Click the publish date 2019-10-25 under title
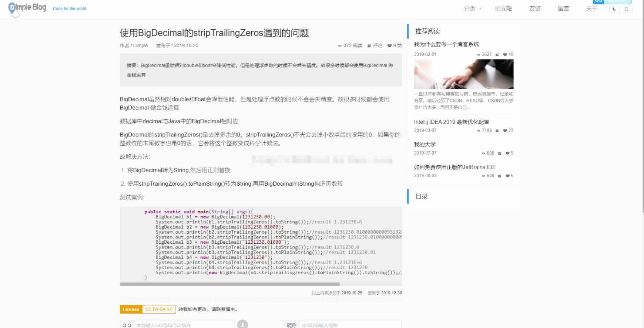This screenshot has width=644, height=328. (186, 45)
